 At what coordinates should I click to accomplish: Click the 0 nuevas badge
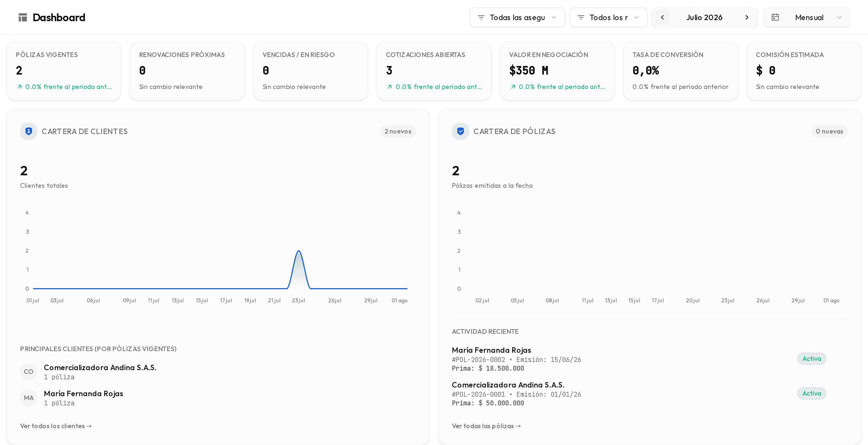829,131
